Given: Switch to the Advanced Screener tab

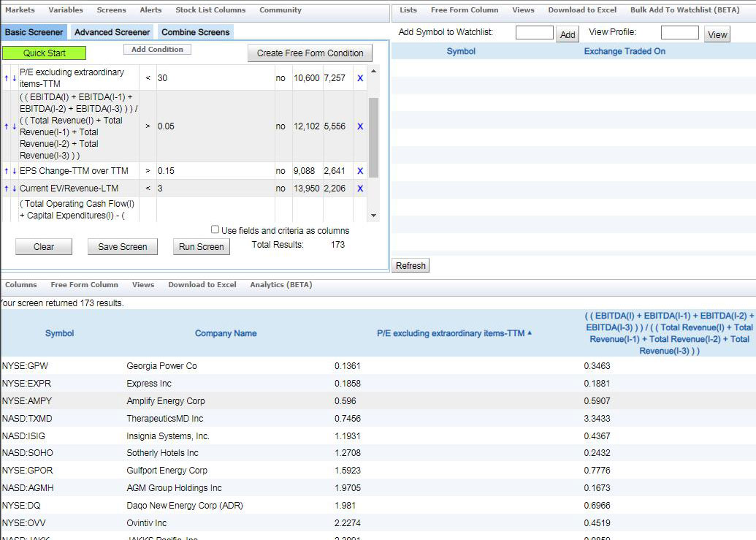Looking at the screenshot, I should coord(112,32).
